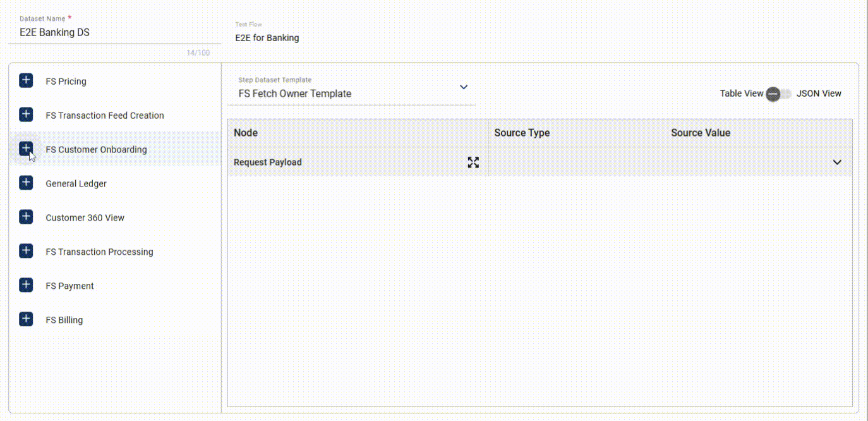Switch to JSON View label
Viewport: 868px width, 421px height.
click(819, 94)
